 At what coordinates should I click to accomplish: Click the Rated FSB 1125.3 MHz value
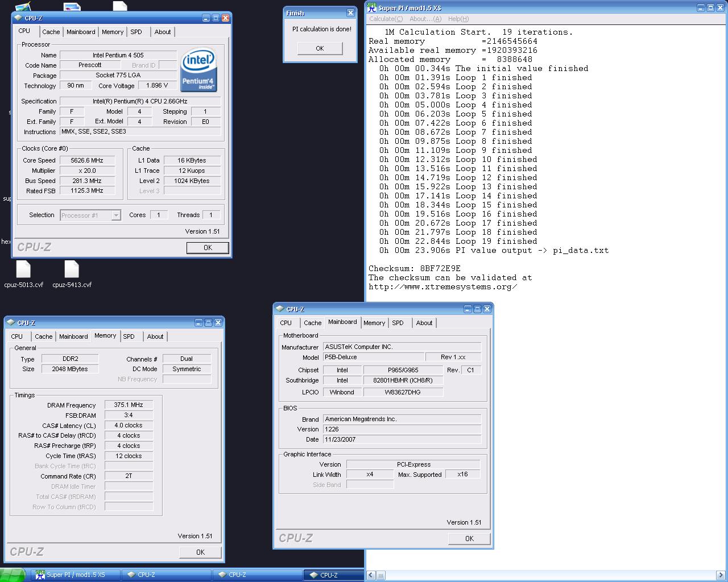point(87,191)
